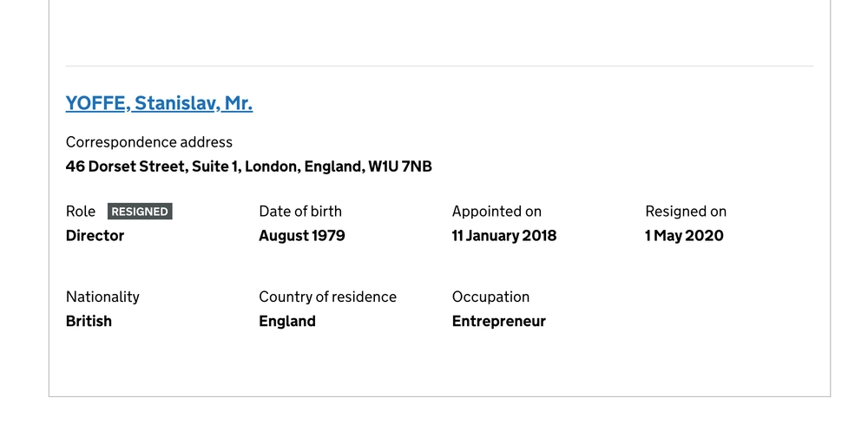Click the Occupation label
Screen dimensions: 868x444
tap(490, 297)
